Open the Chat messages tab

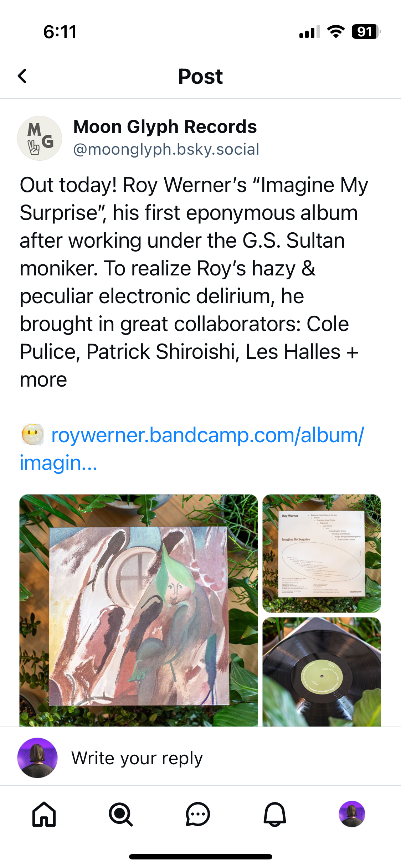pyautogui.click(x=198, y=814)
